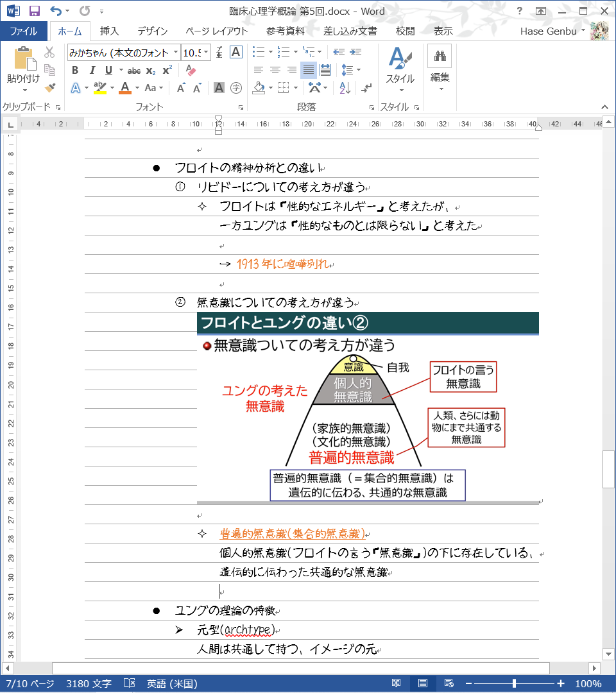616x693 pixels.
Task: Open the 校閲 ribbon tab
Action: coord(405,31)
